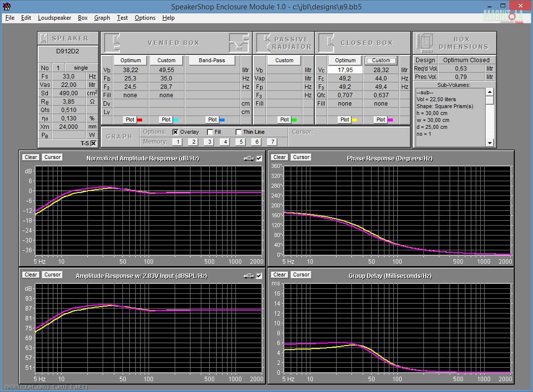The height and width of the screenshot is (392, 533).
Task: Click Custom button under Closed Box
Action: (381, 61)
